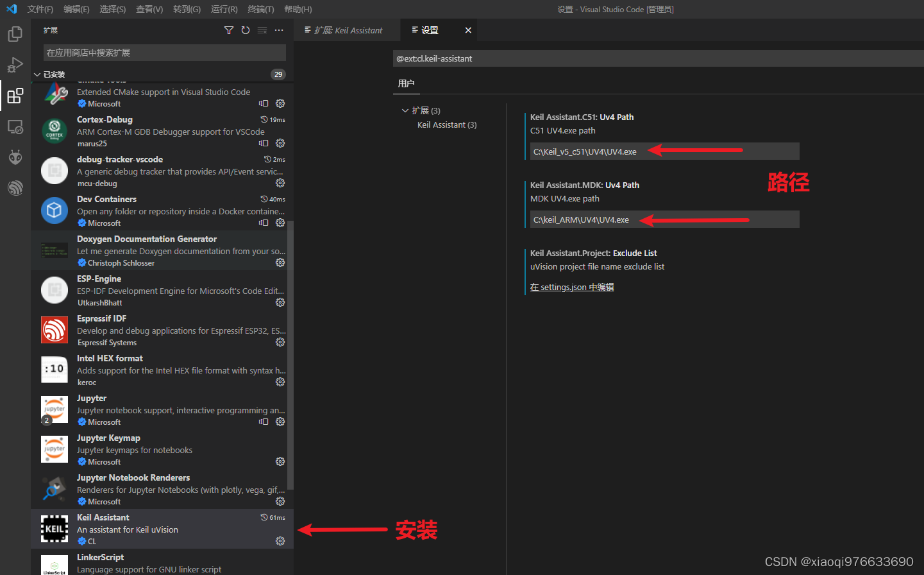Viewport: 924px width, 575px height.
Task: Focus the extensions marketplace search box
Action: pos(165,53)
